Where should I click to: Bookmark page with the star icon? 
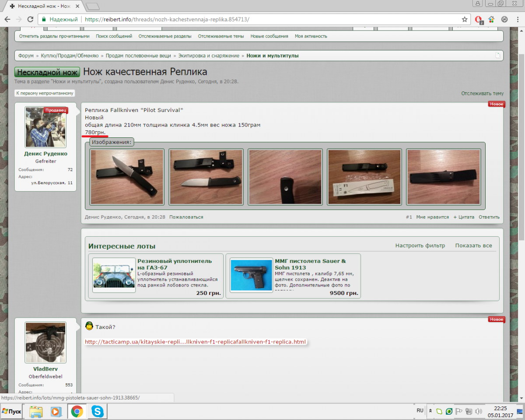tap(465, 19)
